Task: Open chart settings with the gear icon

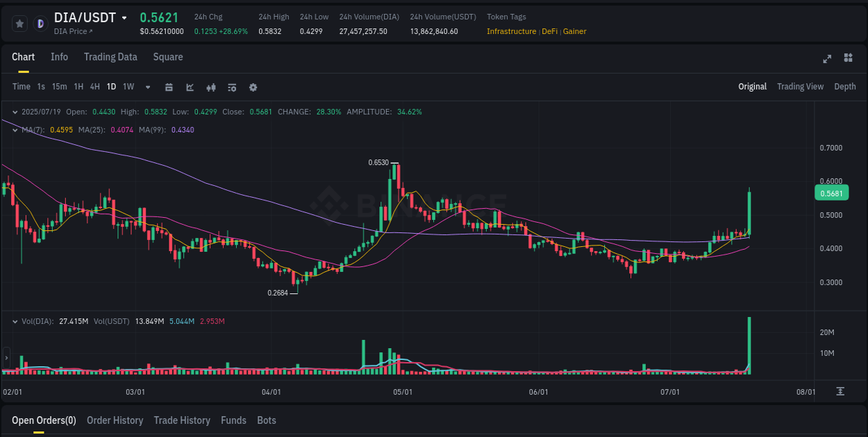Action: (x=253, y=87)
